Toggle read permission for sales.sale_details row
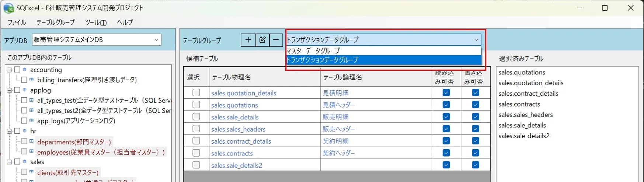The image size is (644, 182). 446,117
